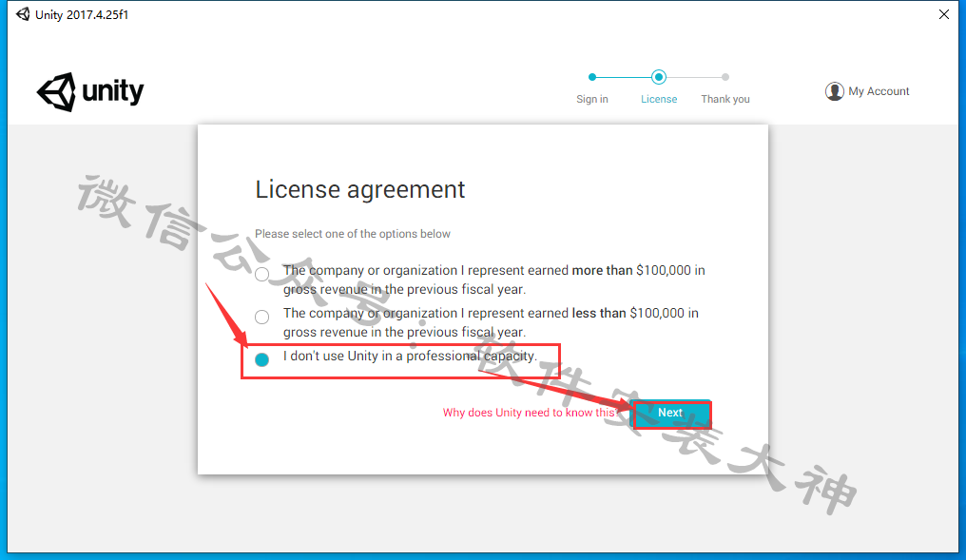Image resolution: width=966 pixels, height=560 pixels.
Task: Click the Thank you step label
Action: pyautogui.click(x=725, y=99)
